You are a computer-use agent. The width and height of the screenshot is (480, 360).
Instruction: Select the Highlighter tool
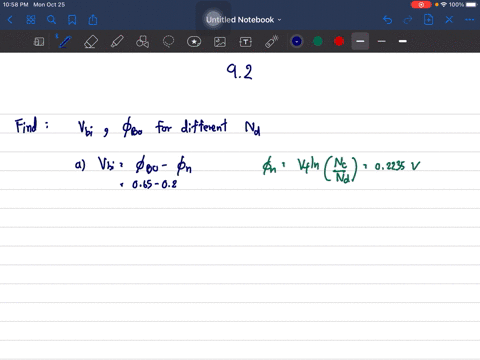(x=117, y=42)
